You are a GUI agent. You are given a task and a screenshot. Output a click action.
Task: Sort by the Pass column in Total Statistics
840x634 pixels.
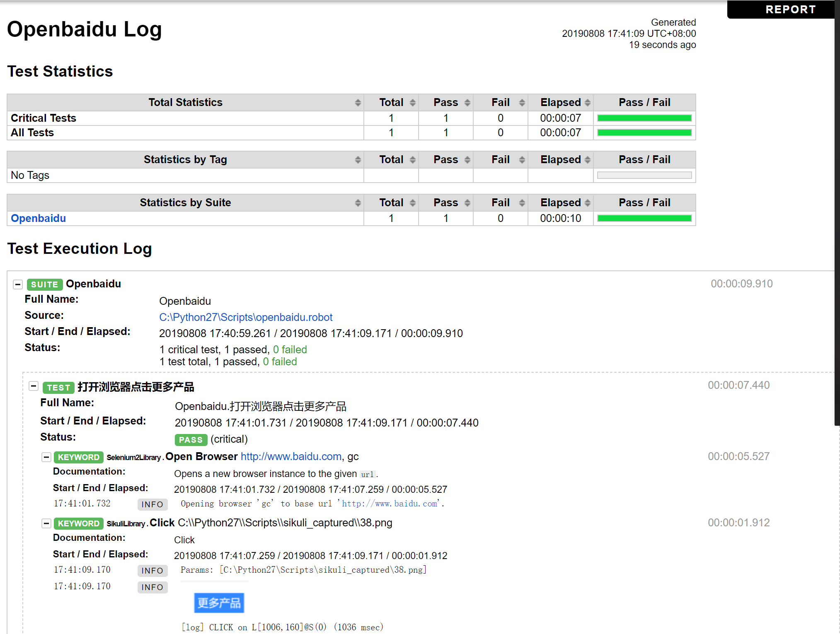click(467, 102)
